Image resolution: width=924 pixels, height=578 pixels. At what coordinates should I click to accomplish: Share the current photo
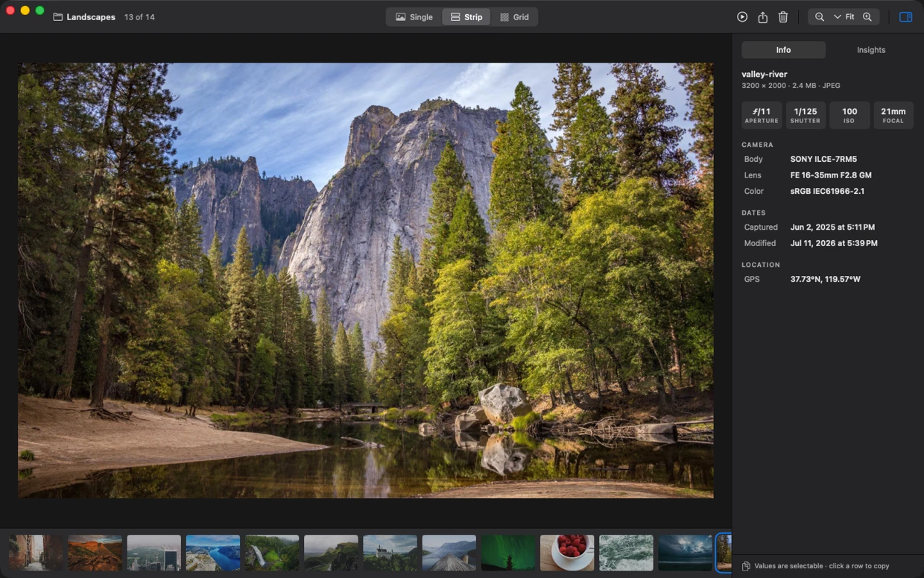pos(763,17)
